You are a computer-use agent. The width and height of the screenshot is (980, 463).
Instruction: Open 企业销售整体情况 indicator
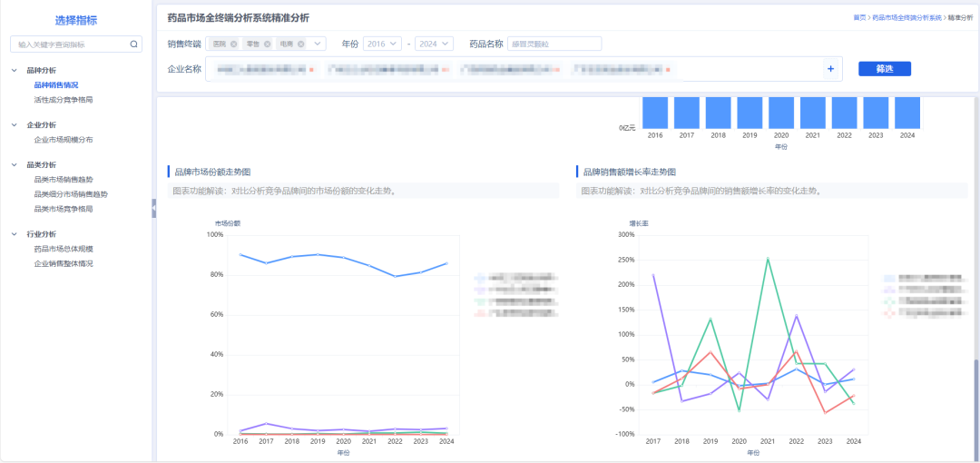click(x=64, y=263)
